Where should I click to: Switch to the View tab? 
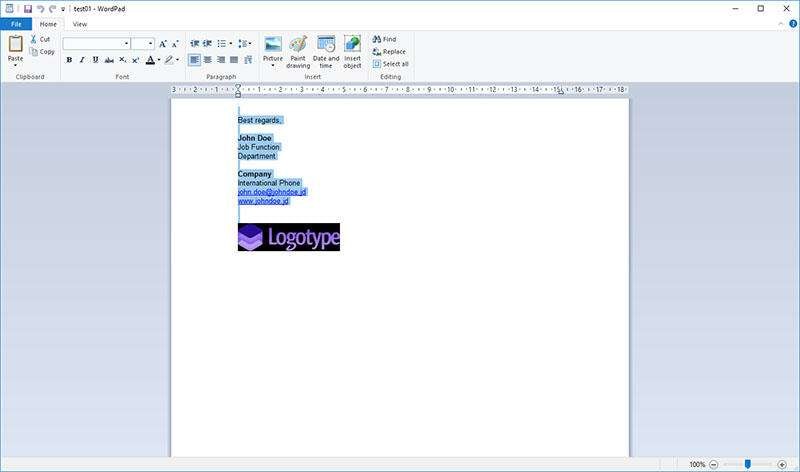pyautogui.click(x=80, y=24)
